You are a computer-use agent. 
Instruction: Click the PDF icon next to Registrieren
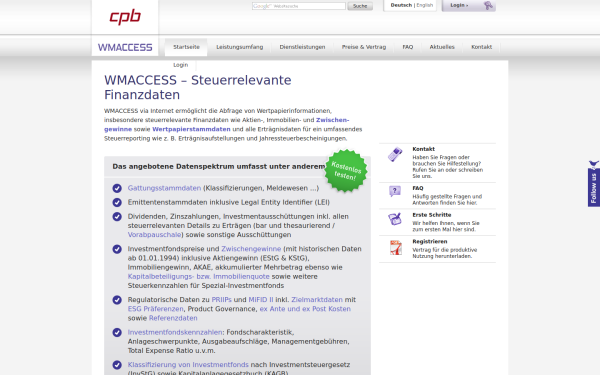tap(396, 248)
